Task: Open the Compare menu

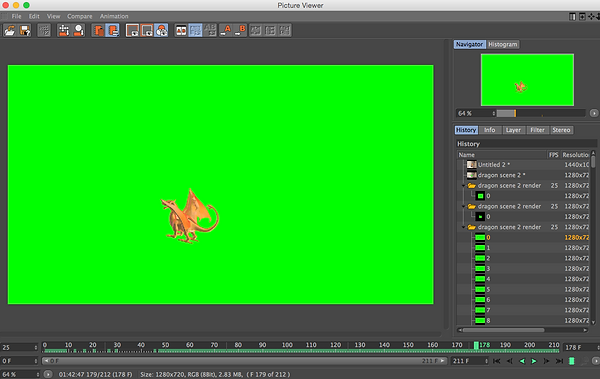Action: click(x=80, y=16)
